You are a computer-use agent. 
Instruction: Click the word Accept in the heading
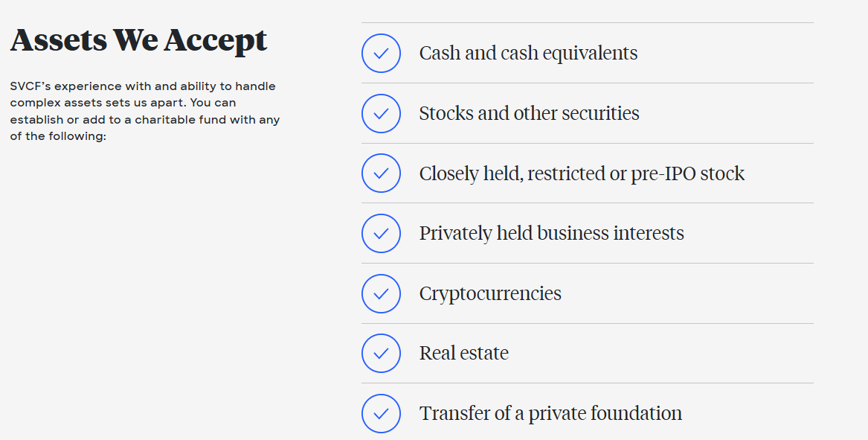[x=216, y=41]
